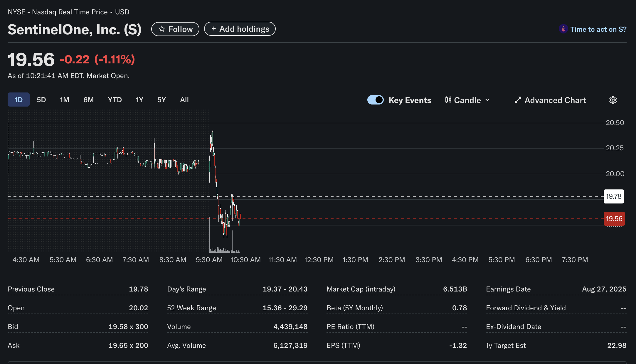Open the Advanced Chart link
The height and width of the screenshot is (364, 636).
click(550, 100)
